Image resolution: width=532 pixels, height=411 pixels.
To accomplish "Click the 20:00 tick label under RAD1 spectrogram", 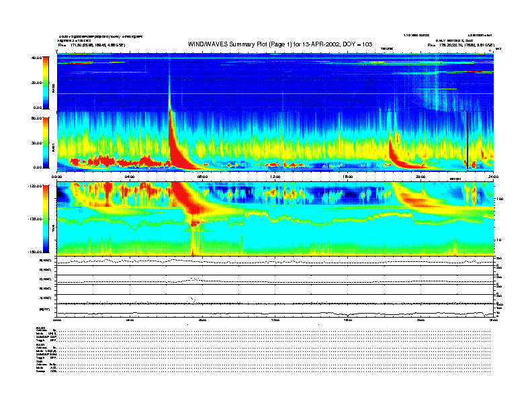I will coord(420,177).
